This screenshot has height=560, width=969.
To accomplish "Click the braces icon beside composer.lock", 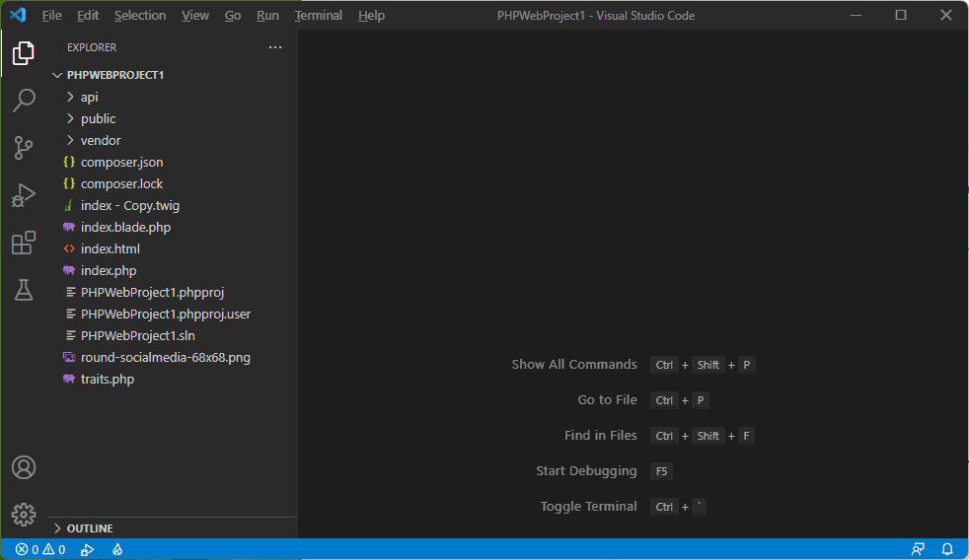I will (x=69, y=183).
